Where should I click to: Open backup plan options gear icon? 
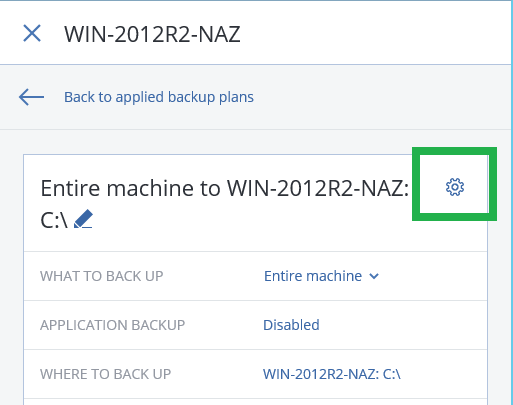point(455,187)
